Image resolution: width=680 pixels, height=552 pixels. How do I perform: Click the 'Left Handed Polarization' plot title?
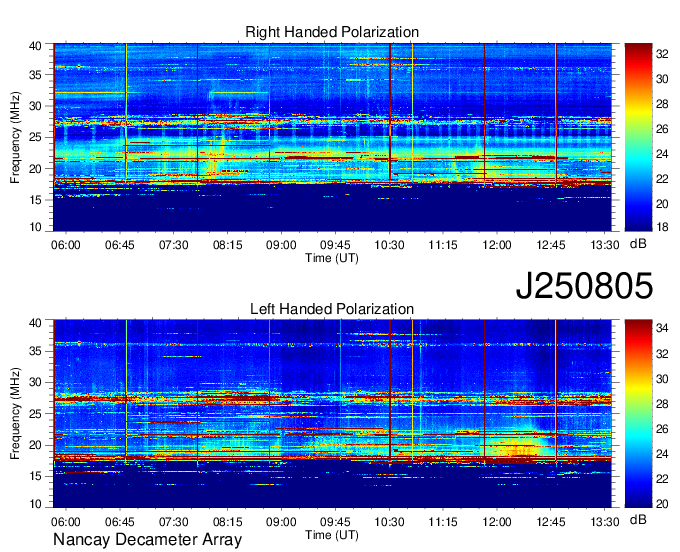coord(332,309)
